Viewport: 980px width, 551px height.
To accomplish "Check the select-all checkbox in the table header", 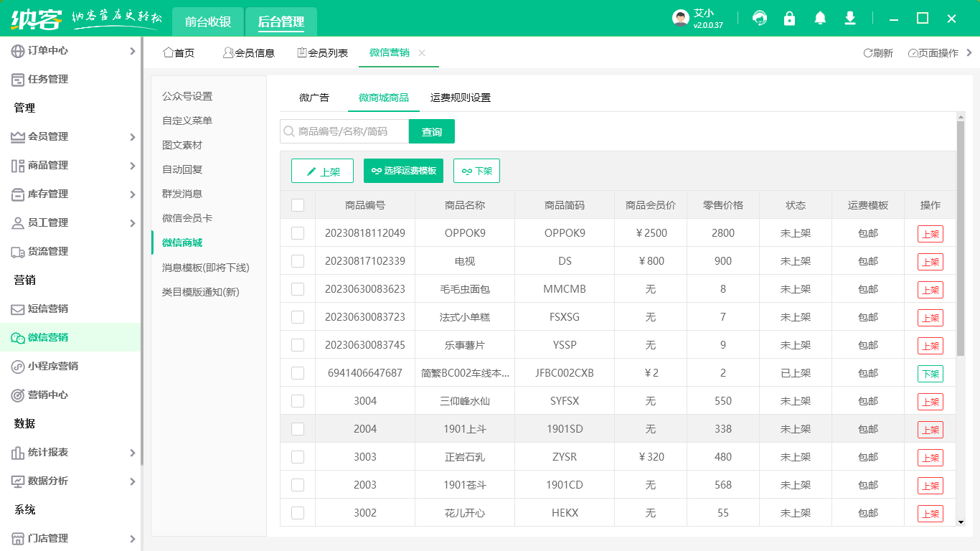I will [298, 204].
